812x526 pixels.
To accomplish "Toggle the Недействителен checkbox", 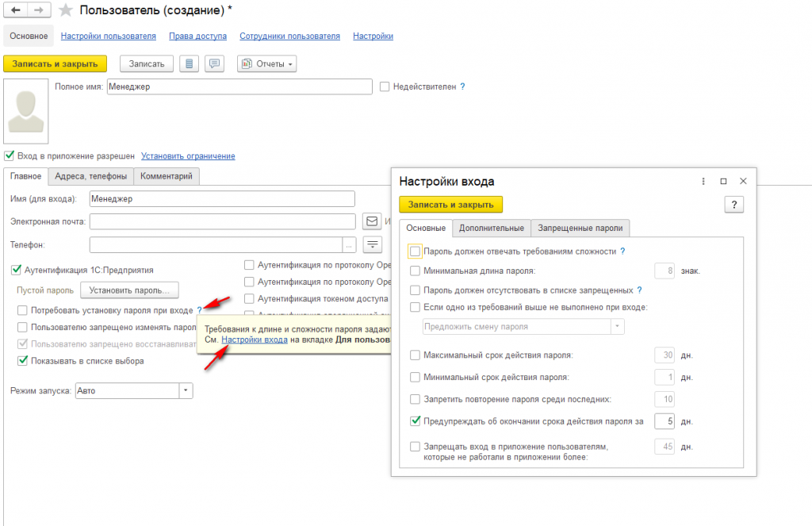I will click(x=385, y=86).
